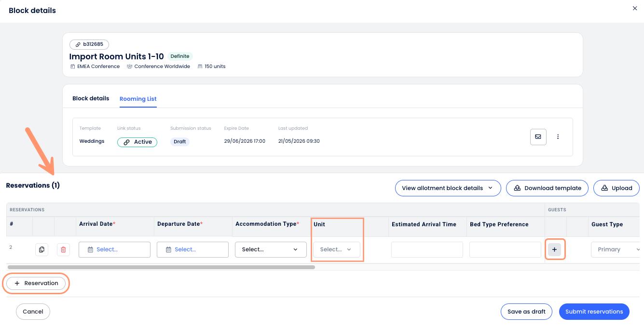Click last updated value 21/05/2026 09:30
Viewport: 644px width, 329px height.
click(x=299, y=141)
